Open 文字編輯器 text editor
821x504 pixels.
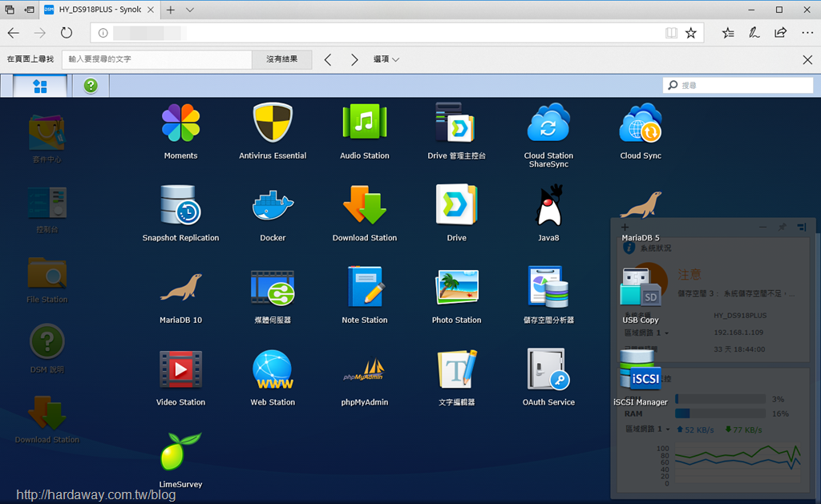(x=456, y=369)
